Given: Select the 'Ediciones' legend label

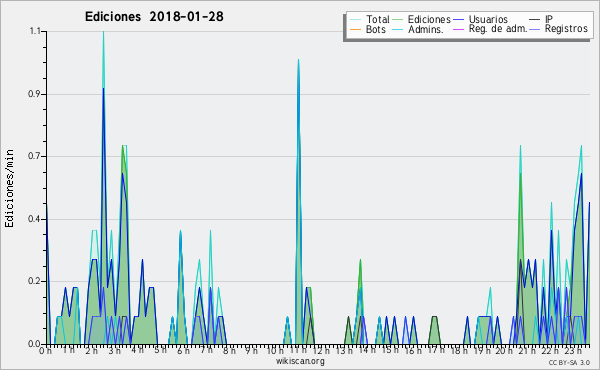Looking at the screenshot, I should tap(429, 19).
